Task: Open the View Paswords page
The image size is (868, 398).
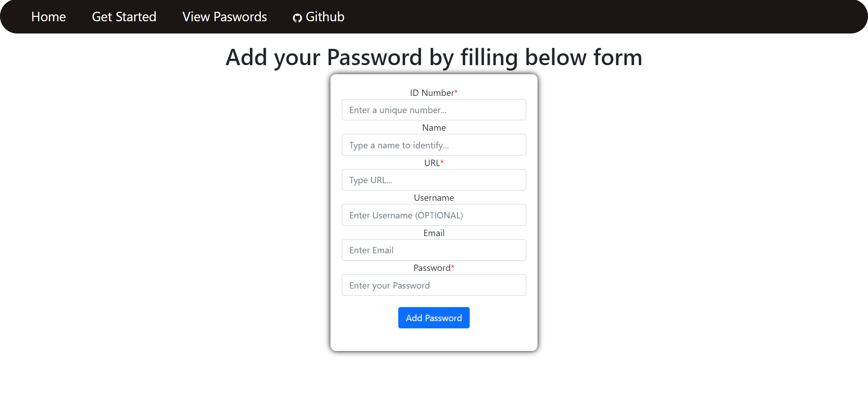Action: click(225, 17)
